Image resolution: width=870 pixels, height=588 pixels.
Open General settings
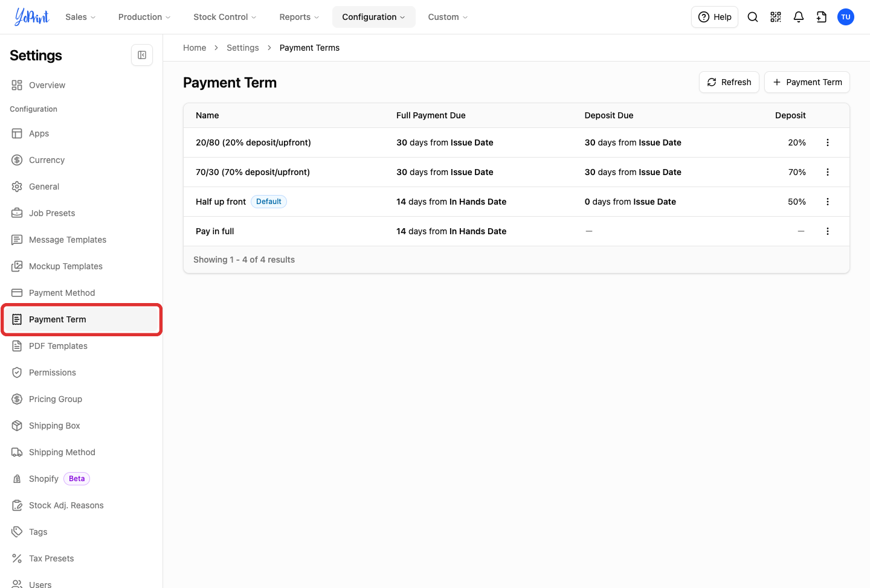(x=82, y=187)
